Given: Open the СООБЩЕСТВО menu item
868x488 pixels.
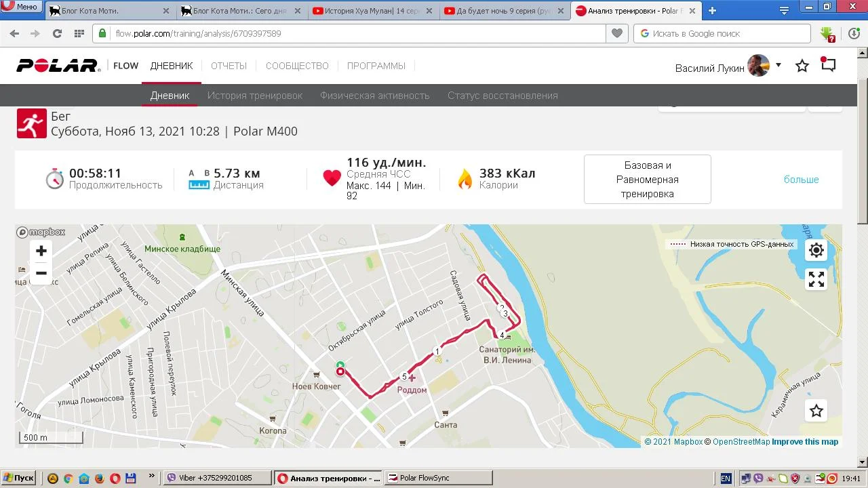Looking at the screenshot, I should click(297, 66).
